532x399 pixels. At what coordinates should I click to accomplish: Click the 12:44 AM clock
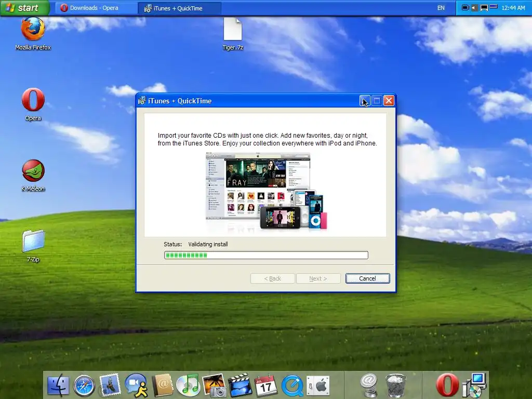[x=513, y=8]
